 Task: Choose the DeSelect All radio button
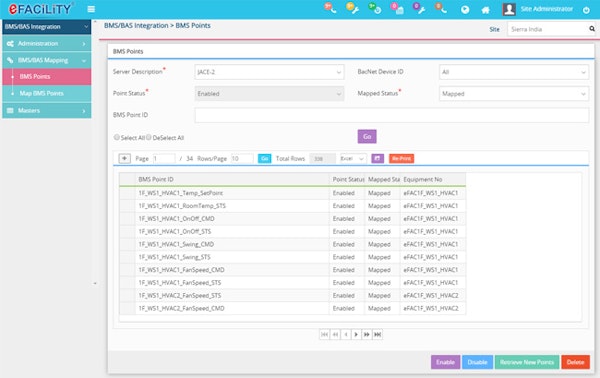(x=148, y=137)
